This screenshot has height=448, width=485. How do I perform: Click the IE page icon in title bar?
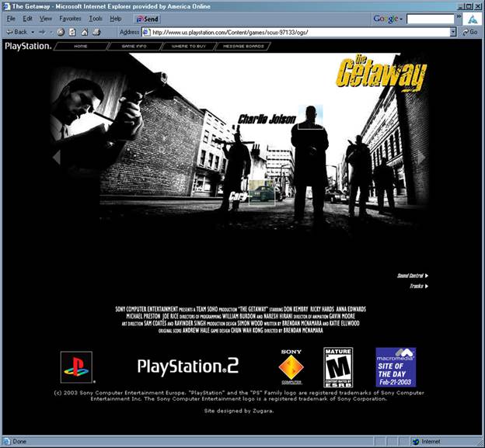[7, 6]
